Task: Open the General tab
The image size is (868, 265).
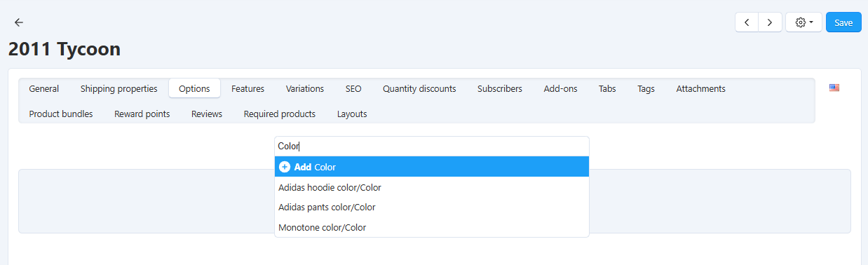Action: 44,88
